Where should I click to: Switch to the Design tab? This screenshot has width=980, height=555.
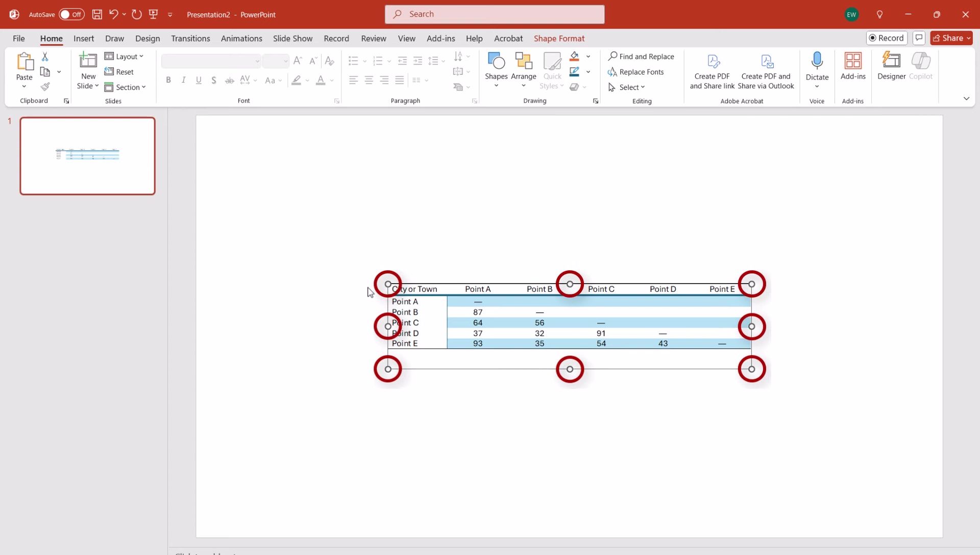click(148, 38)
